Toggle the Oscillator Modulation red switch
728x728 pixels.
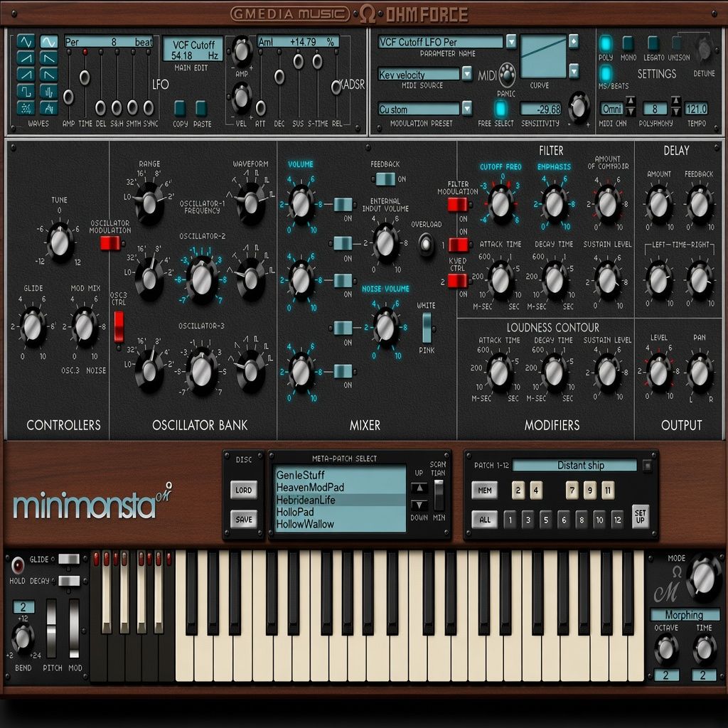[x=110, y=243]
